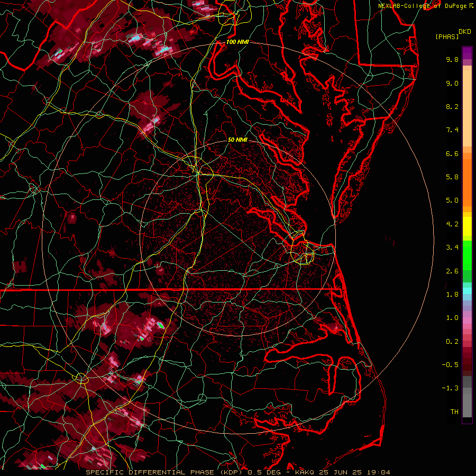
Task: Click the 1.0 legend value label
Action: pos(452,318)
